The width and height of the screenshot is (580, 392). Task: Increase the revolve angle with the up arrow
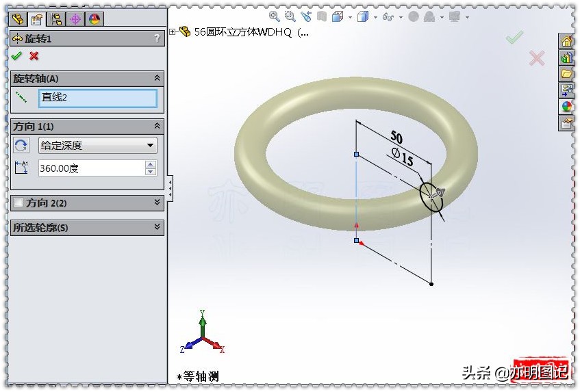coord(151,164)
